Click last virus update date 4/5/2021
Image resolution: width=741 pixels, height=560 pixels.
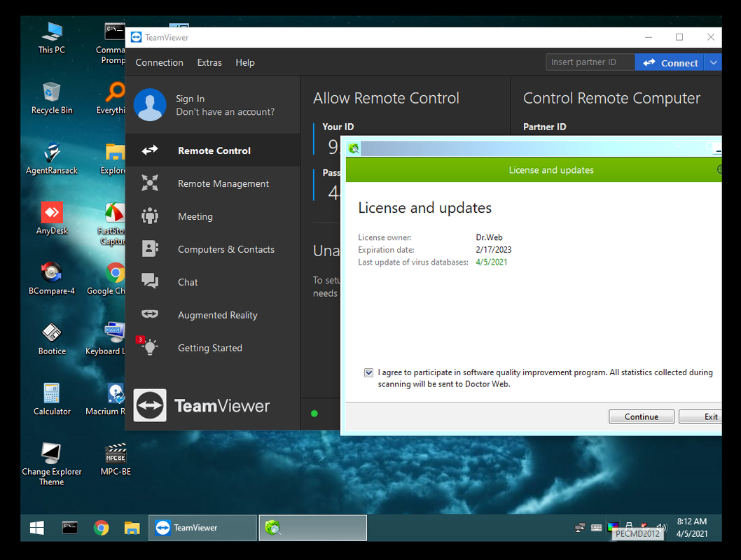(491, 262)
